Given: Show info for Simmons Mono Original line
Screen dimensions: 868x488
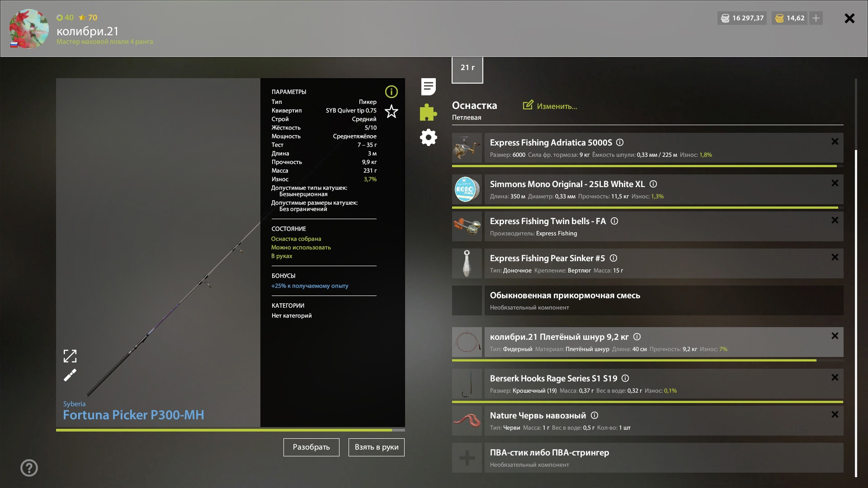Looking at the screenshot, I should click(653, 184).
